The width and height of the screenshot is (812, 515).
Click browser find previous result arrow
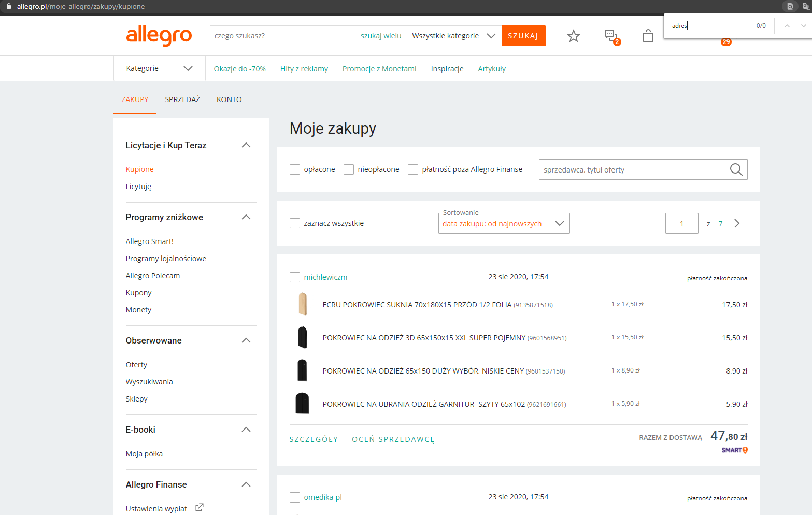[x=787, y=26]
